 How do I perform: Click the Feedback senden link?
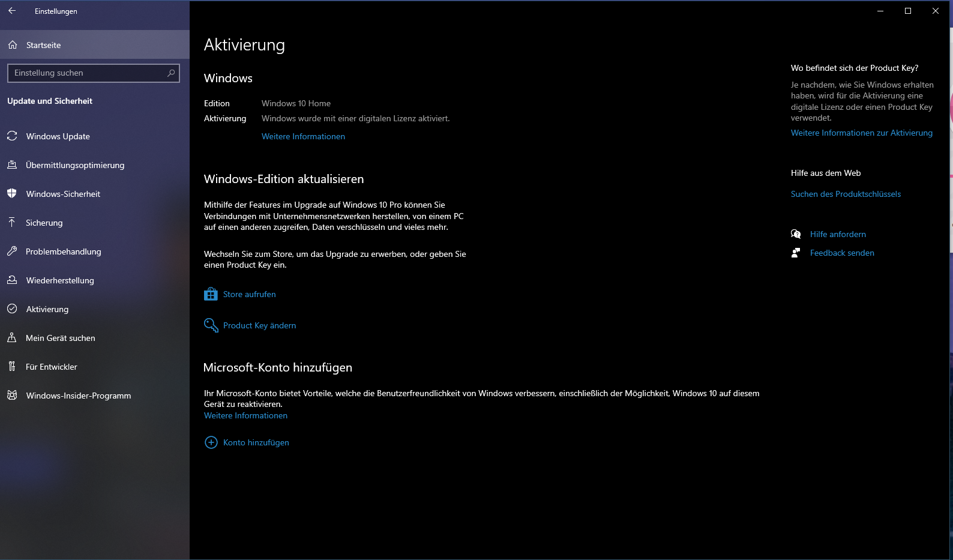tap(842, 253)
